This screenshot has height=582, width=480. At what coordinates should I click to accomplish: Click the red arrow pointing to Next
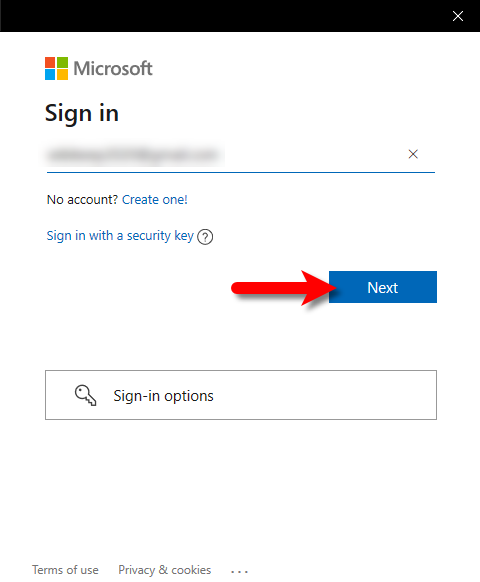(x=284, y=288)
